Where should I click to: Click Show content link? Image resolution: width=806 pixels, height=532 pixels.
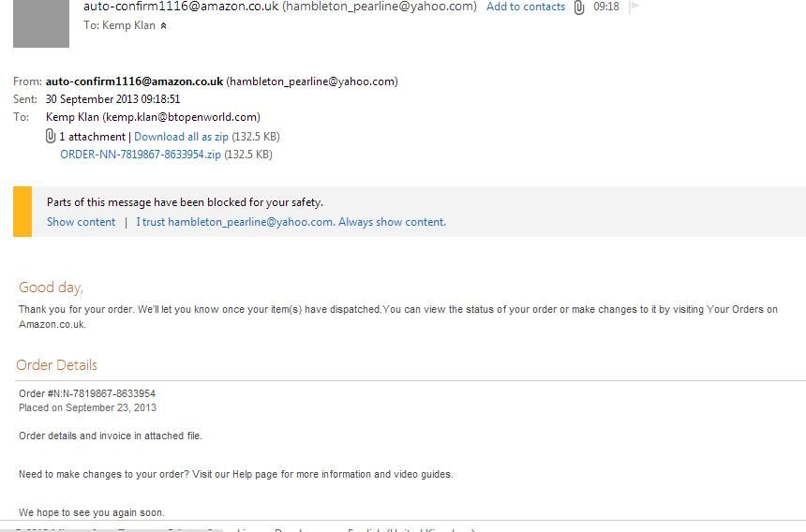82,222
